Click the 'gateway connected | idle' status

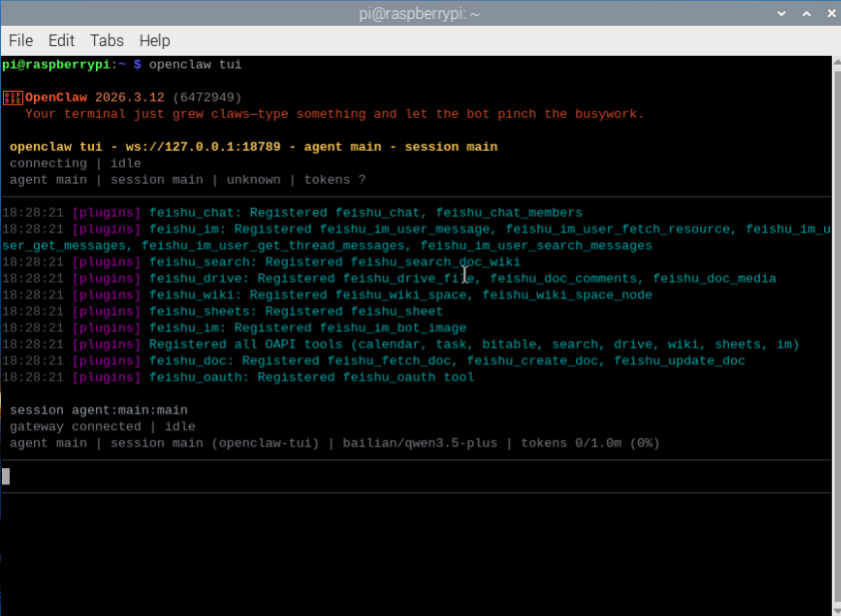tap(103, 426)
